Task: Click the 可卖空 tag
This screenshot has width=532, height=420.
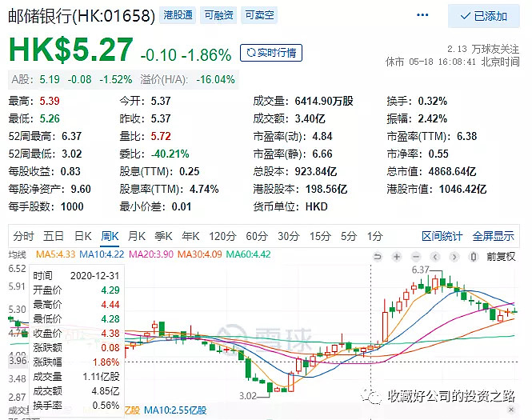Action: [259, 15]
